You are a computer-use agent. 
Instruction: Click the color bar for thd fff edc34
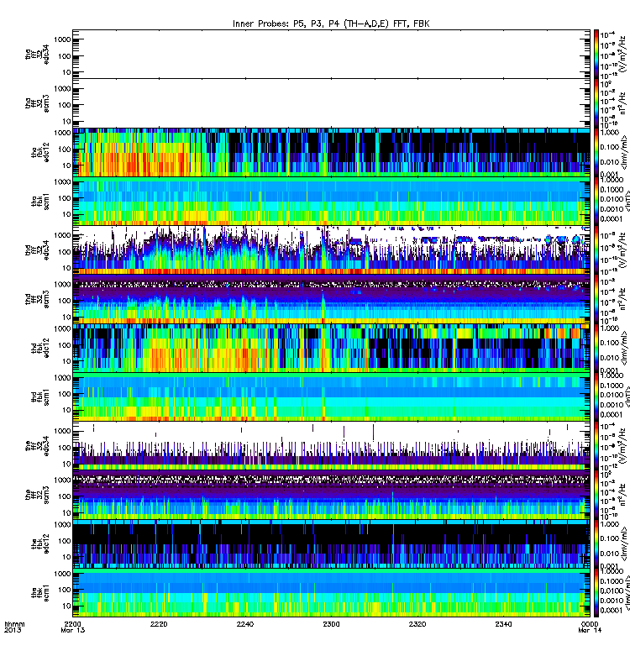coord(596,250)
